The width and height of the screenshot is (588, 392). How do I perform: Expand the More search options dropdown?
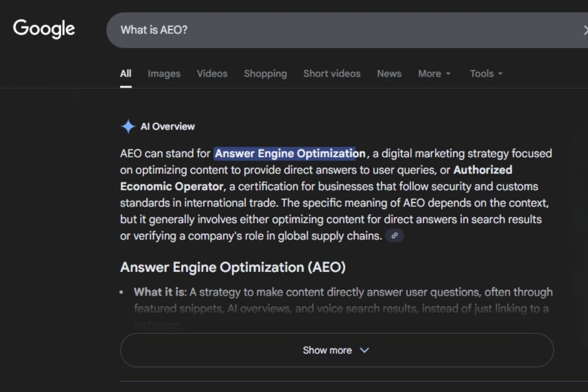tap(434, 74)
